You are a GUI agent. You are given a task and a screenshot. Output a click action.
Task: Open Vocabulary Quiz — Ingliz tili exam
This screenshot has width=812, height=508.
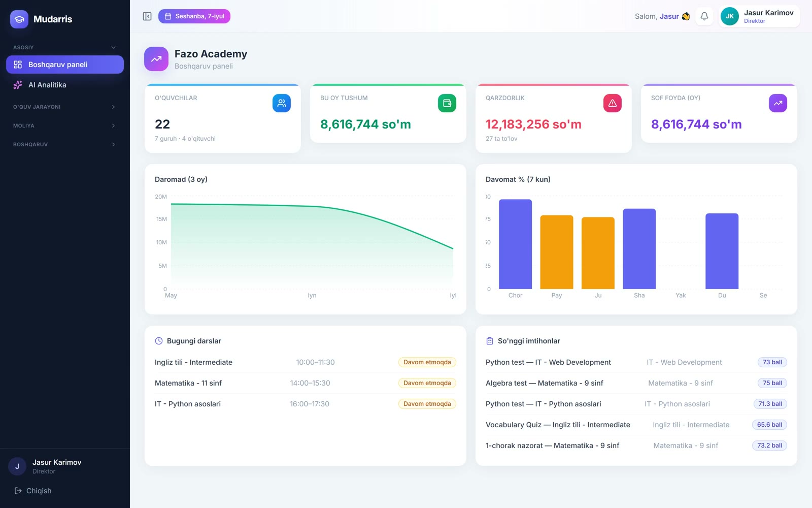click(x=636, y=425)
